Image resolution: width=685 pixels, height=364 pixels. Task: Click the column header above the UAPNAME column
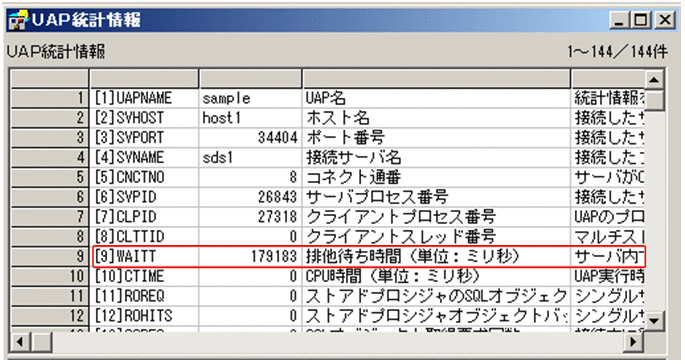pyautogui.click(x=144, y=79)
